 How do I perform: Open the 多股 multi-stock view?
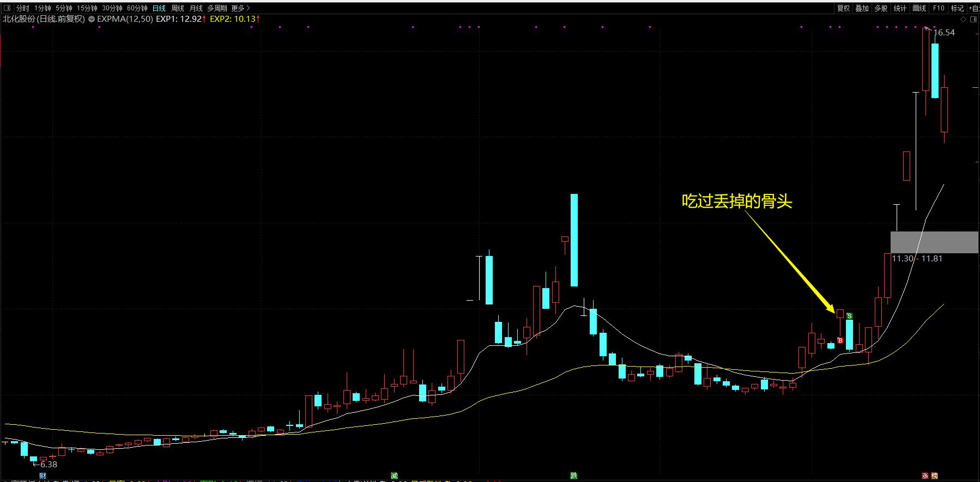[x=881, y=8]
